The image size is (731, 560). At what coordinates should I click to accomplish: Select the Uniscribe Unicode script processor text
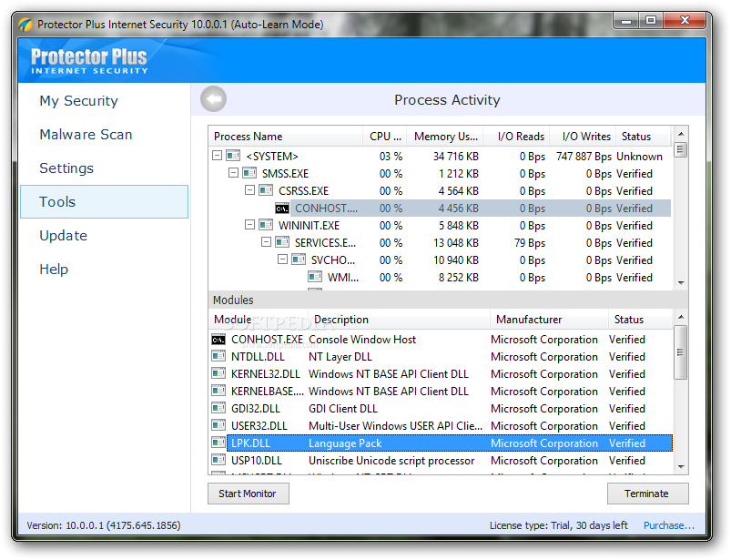click(391, 461)
